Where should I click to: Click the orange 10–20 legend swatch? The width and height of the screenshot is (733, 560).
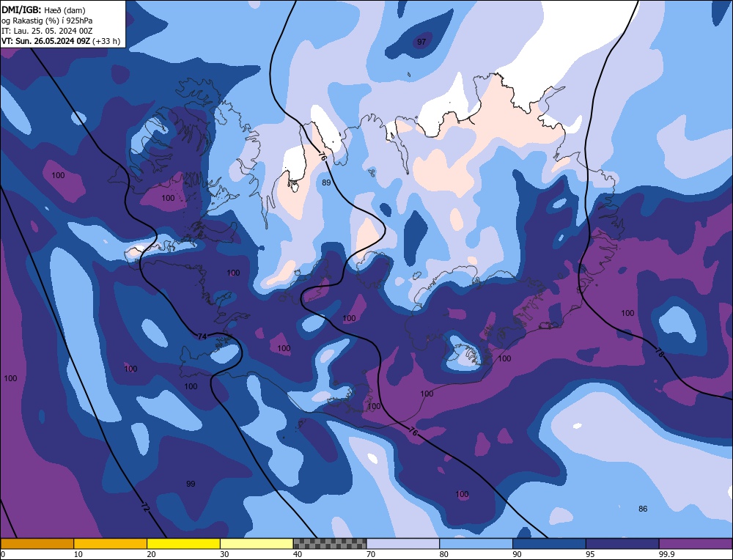[x=111, y=543]
